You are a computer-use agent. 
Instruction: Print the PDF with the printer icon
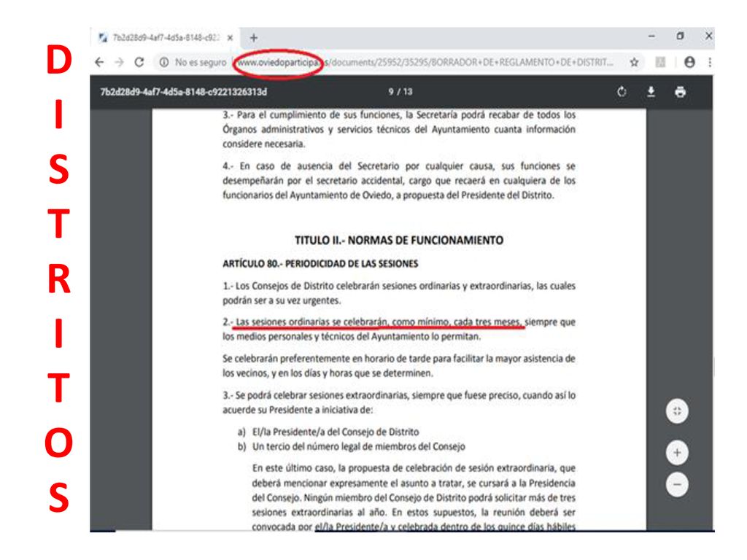pos(681,92)
